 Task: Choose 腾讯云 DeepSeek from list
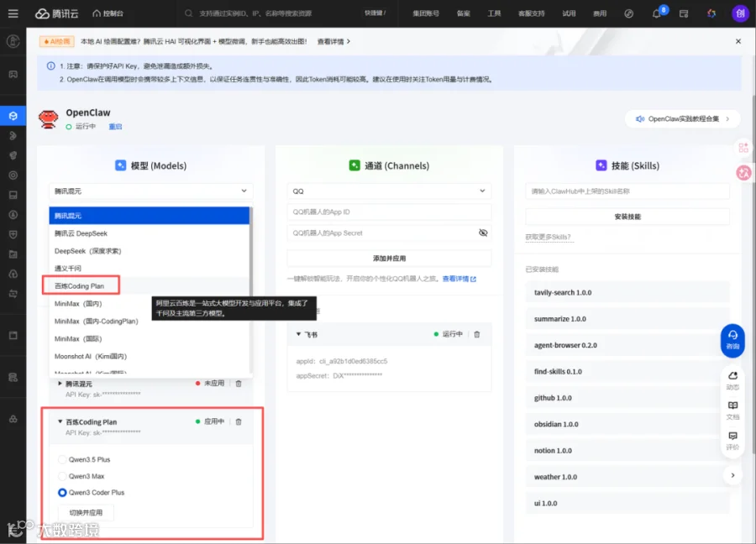[x=149, y=233]
